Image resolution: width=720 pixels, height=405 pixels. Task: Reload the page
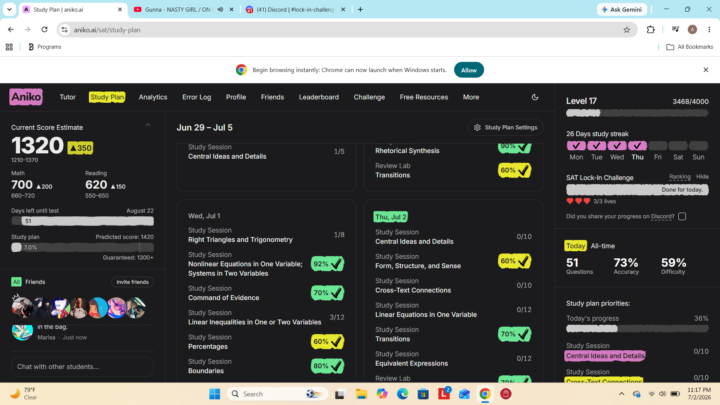44,29
